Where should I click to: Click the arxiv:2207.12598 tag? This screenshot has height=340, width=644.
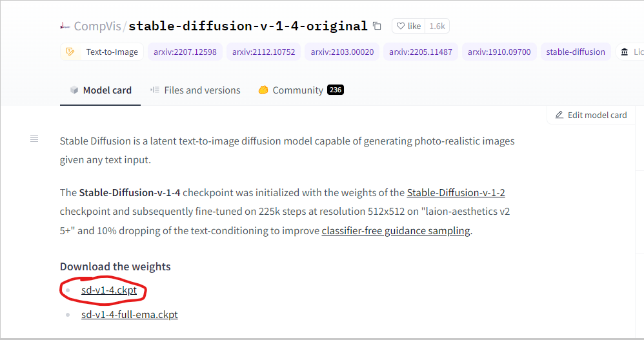point(185,52)
